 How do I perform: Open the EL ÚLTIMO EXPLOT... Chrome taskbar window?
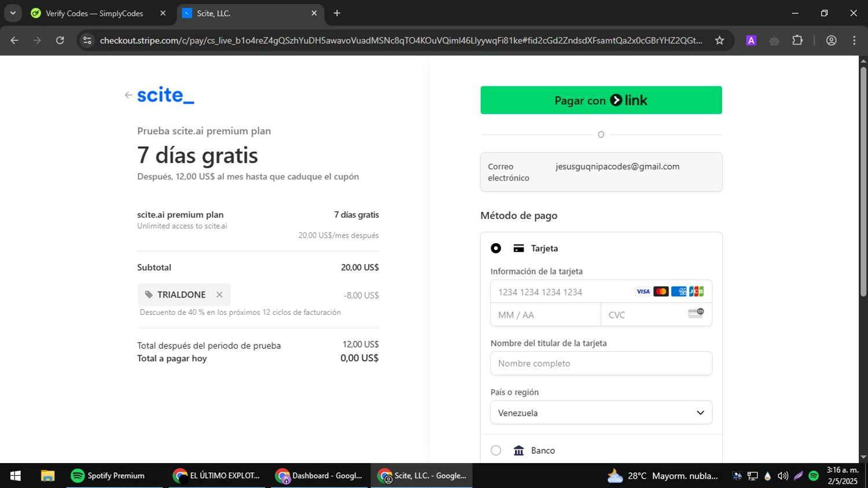[217, 476]
